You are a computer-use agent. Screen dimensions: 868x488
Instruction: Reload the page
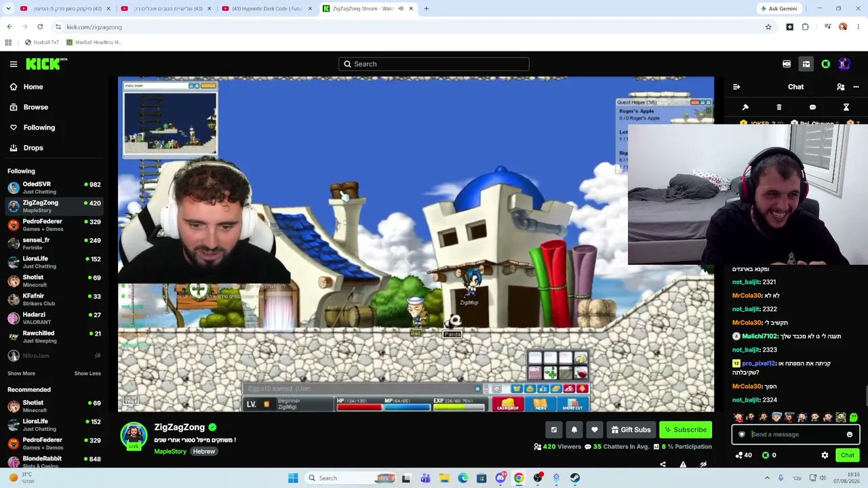(x=40, y=27)
